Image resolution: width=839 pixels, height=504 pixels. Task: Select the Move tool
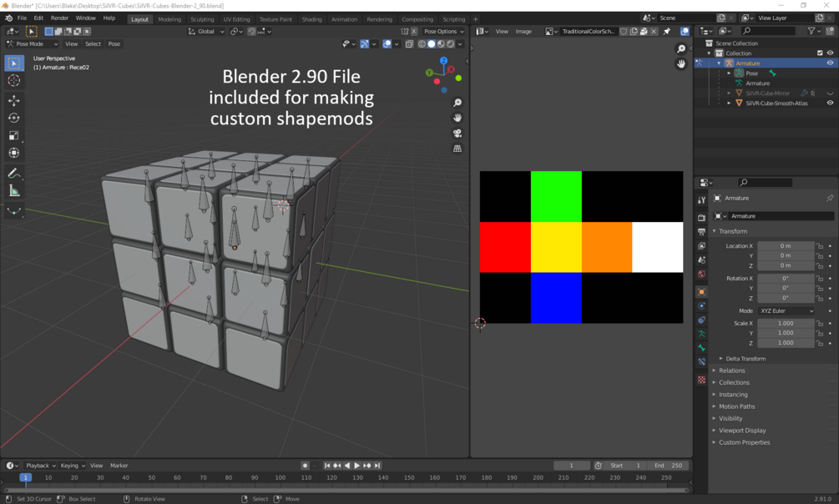point(14,101)
